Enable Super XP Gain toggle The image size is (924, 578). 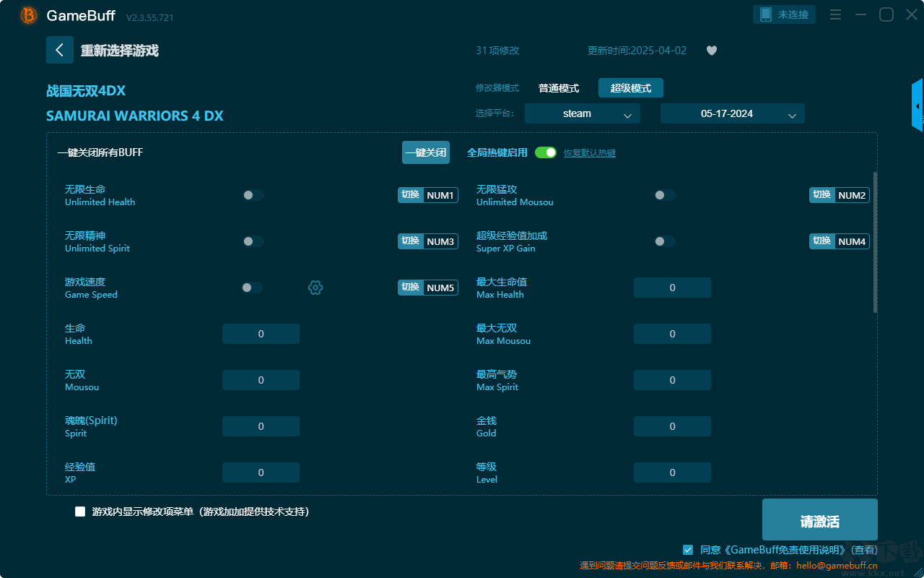click(x=665, y=241)
